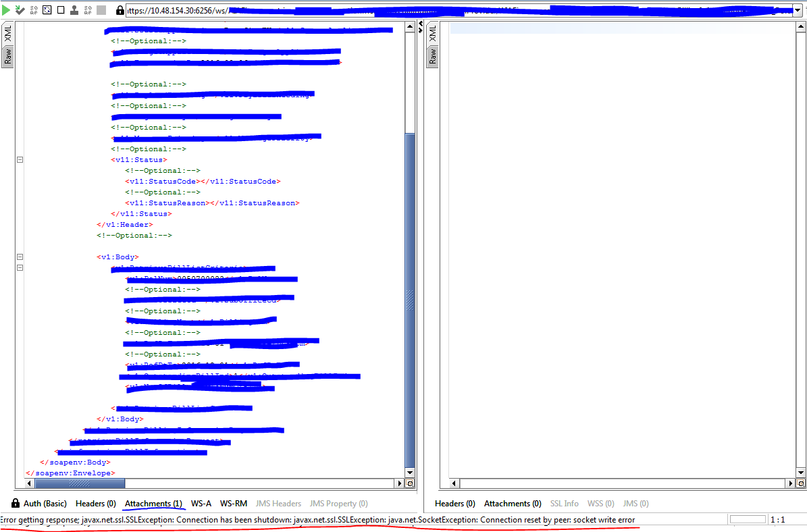Open the endpoint URL dropdown arrow
Screen dimensions: 807x532
point(798,10)
